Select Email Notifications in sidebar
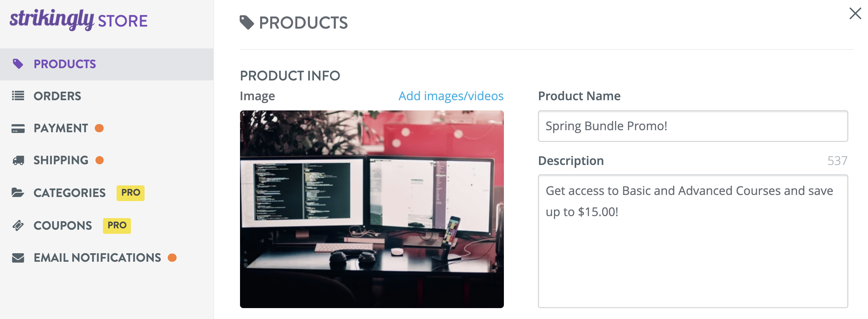 pos(97,258)
